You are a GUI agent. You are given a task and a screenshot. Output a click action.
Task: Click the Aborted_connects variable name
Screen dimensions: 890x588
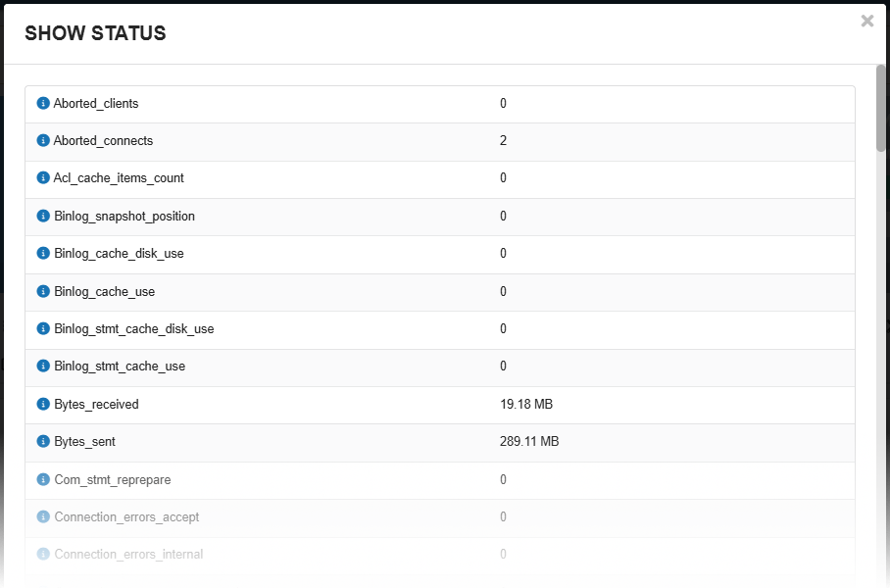[103, 140]
